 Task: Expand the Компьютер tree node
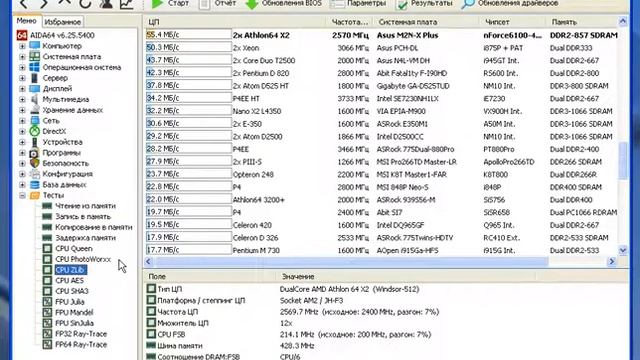point(22,46)
